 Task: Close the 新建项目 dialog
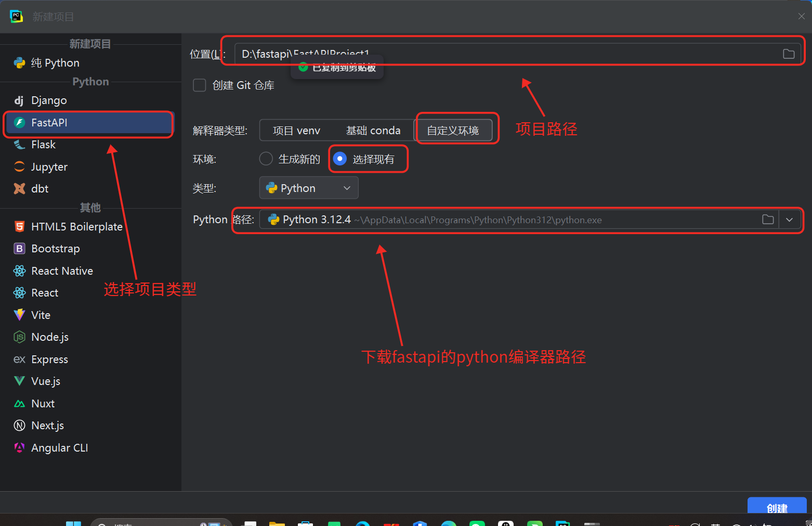[x=801, y=17]
